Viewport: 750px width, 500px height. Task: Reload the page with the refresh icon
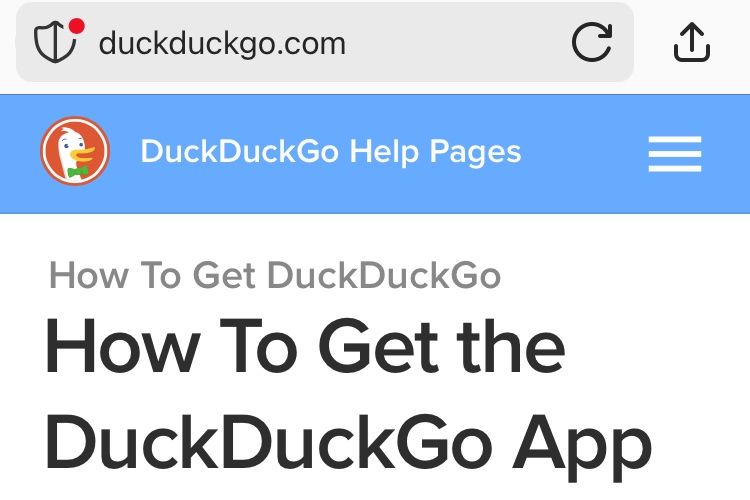click(x=592, y=42)
